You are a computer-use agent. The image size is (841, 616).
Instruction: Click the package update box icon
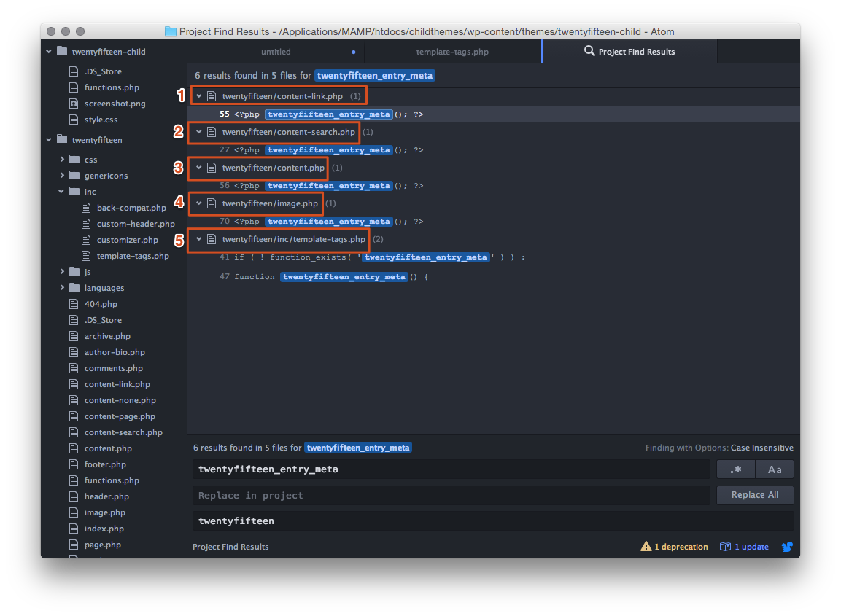point(725,546)
